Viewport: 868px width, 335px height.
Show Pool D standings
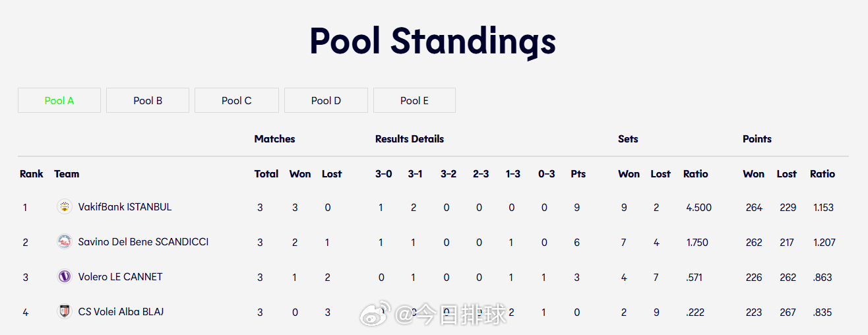coord(326,100)
